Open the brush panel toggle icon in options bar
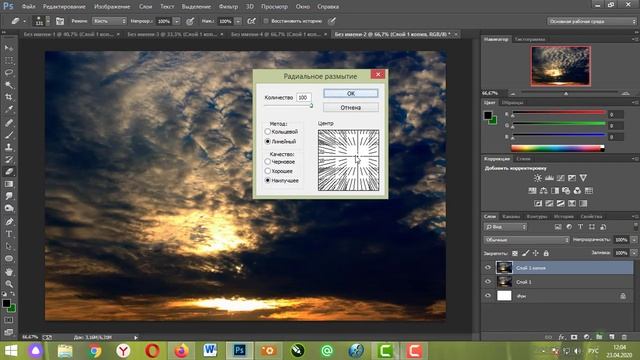 pyautogui.click(x=60, y=21)
